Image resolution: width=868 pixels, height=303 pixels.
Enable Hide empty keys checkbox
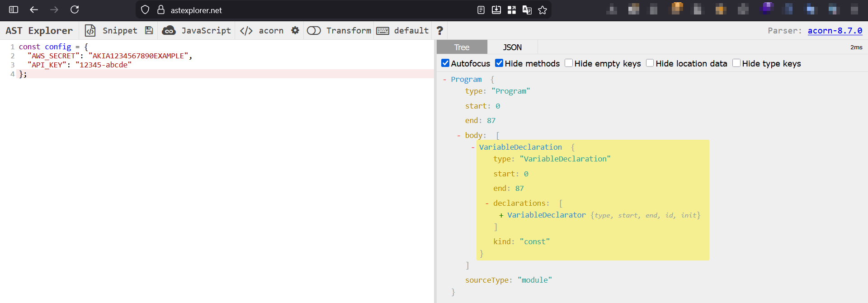tap(569, 63)
